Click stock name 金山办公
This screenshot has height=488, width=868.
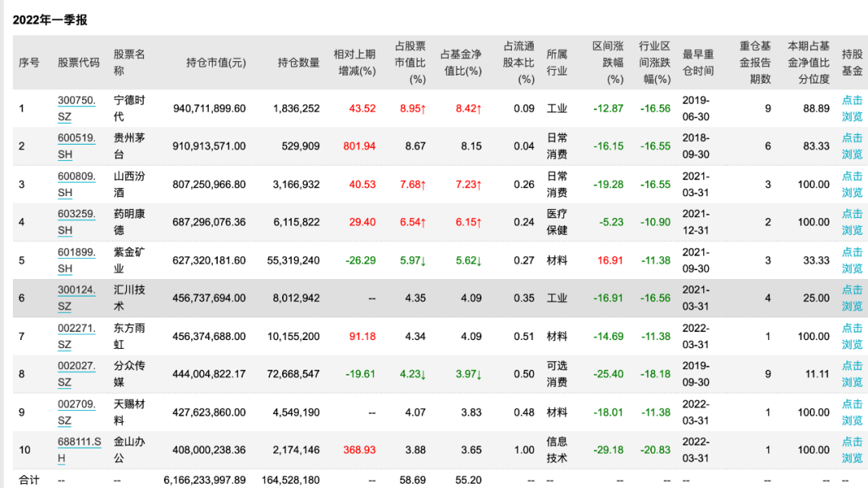(x=129, y=449)
